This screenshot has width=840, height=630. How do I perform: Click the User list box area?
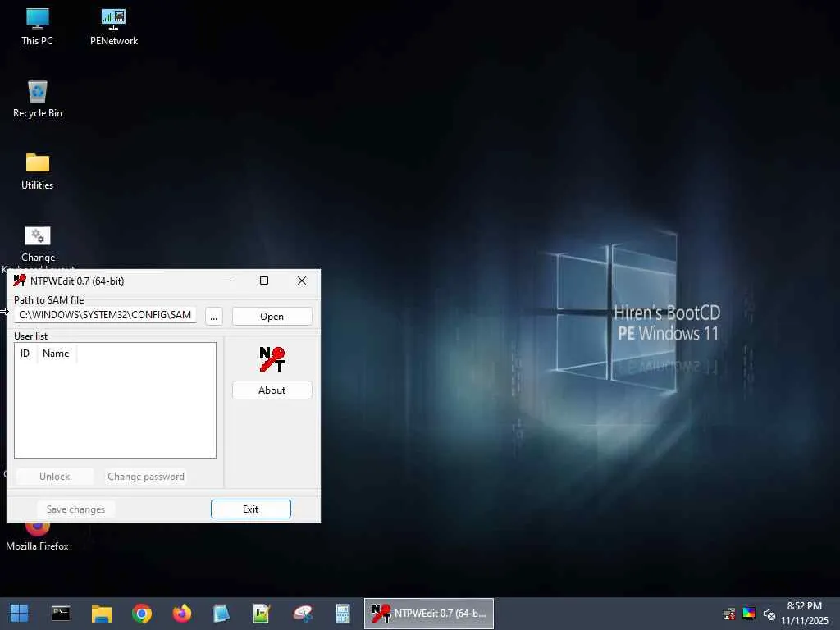115,400
